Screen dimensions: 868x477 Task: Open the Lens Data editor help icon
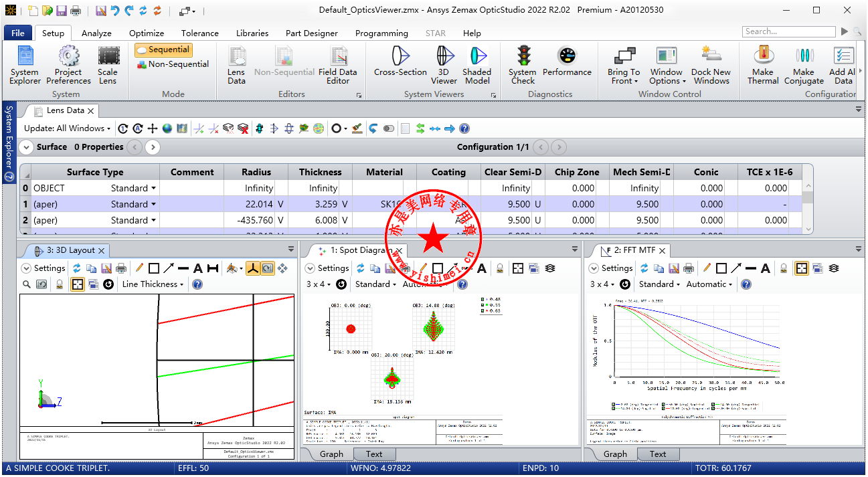pyautogui.click(x=464, y=128)
